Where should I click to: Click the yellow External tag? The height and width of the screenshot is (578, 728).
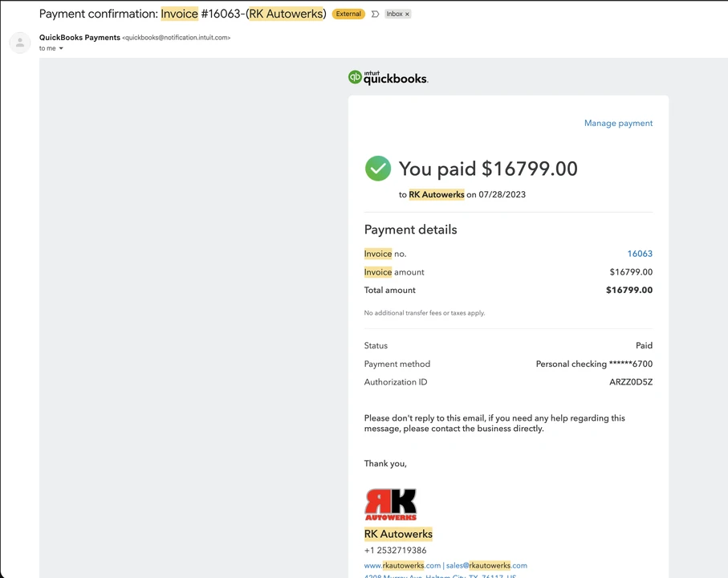pyautogui.click(x=348, y=14)
